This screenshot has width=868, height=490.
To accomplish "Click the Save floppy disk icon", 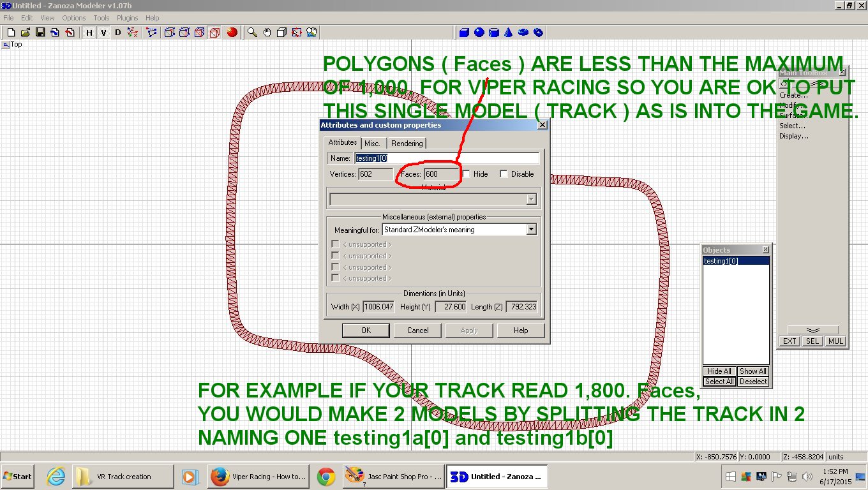I will point(40,33).
